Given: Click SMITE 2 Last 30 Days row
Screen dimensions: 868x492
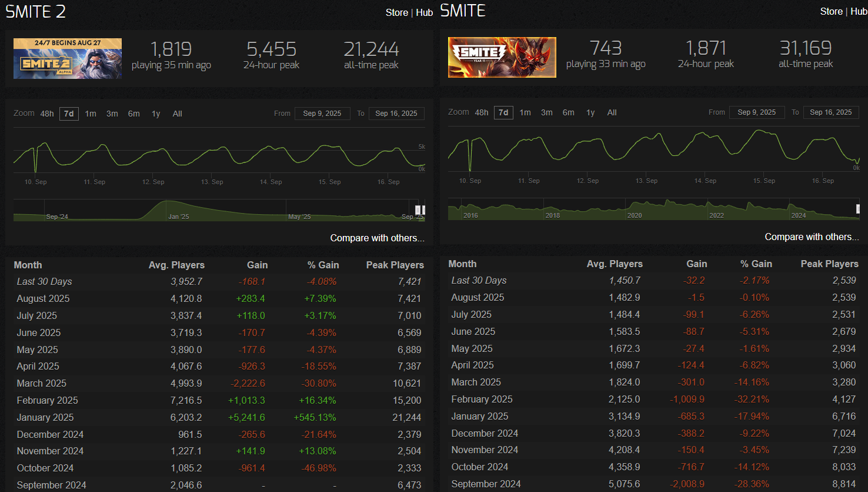Looking at the screenshot, I should click(x=219, y=282).
